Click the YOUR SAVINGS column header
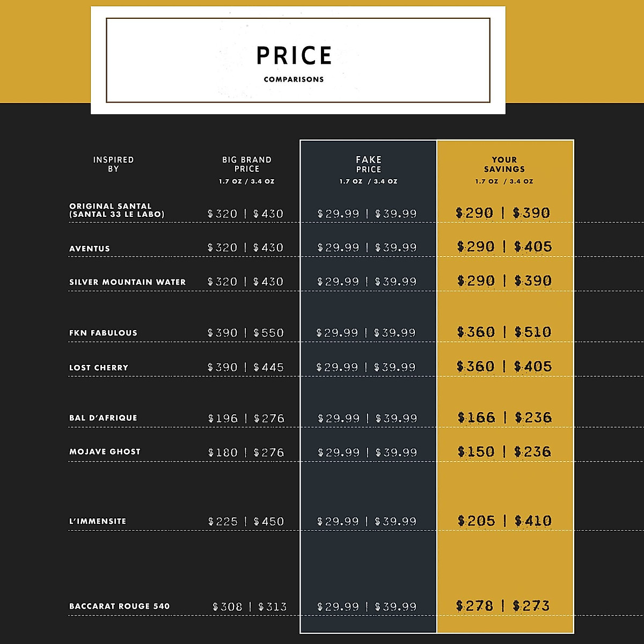Image resolution: width=644 pixels, height=644 pixels. (504, 164)
